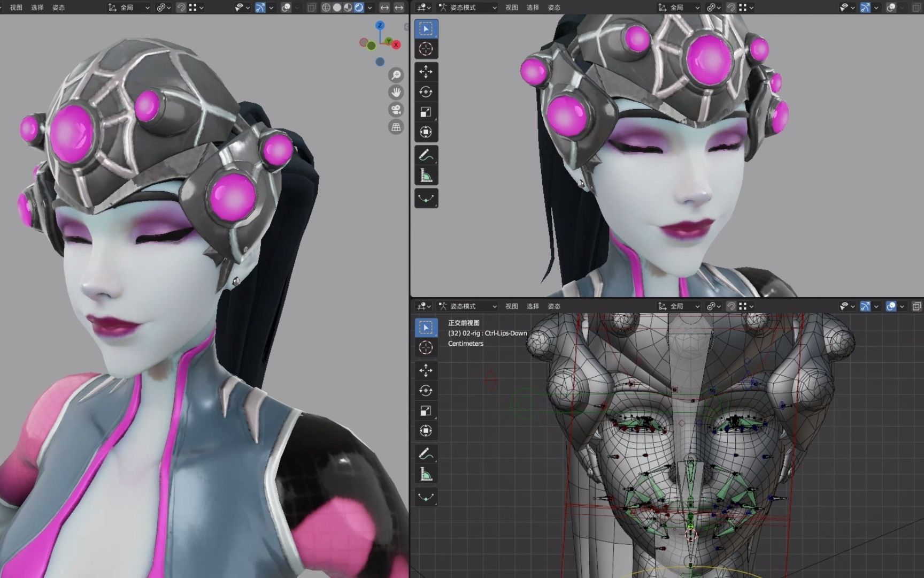Viewport: 924px width, 578px height.
Task: Select wireframe shading mode in left viewport
Action: coord(326,7)
